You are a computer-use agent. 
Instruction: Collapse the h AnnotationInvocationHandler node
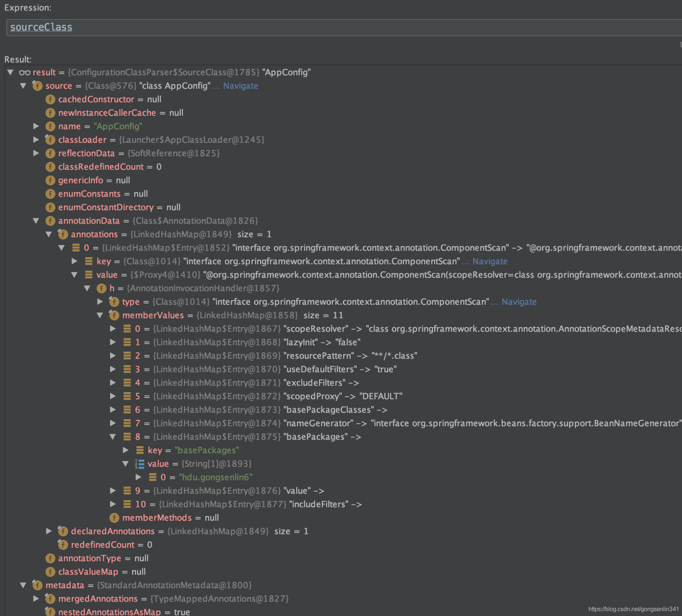87,288
